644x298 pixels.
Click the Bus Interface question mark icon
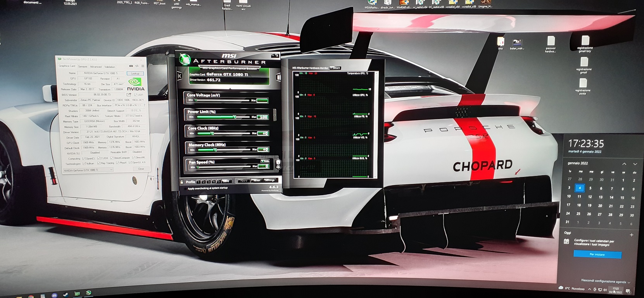click(144, 105)
